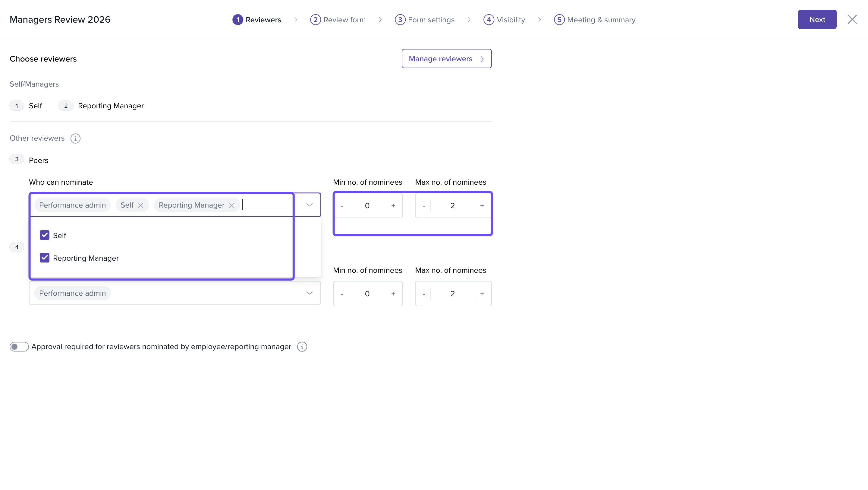Close the Managers Review 2026 setup

click(x=852, y=20)
